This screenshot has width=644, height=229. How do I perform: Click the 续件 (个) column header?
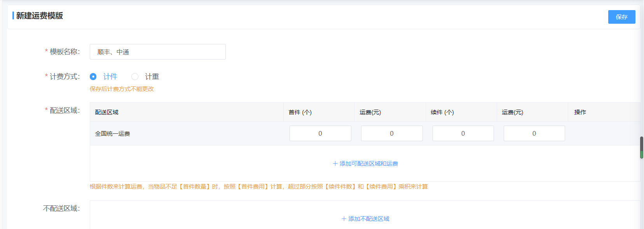(442, 112)
